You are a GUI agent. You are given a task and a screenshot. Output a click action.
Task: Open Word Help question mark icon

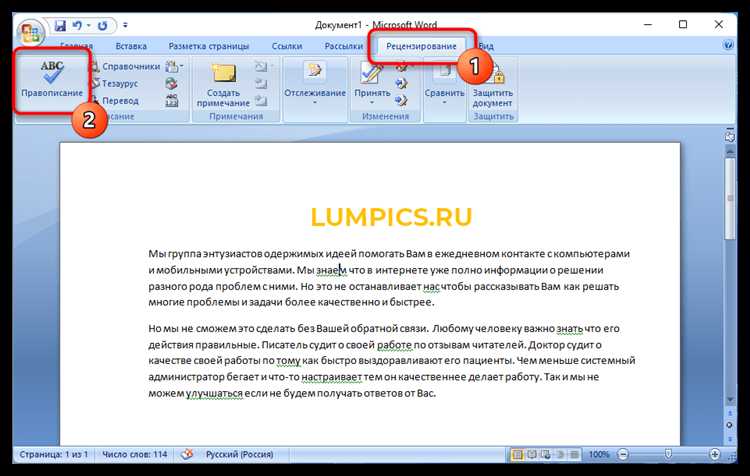728,45
